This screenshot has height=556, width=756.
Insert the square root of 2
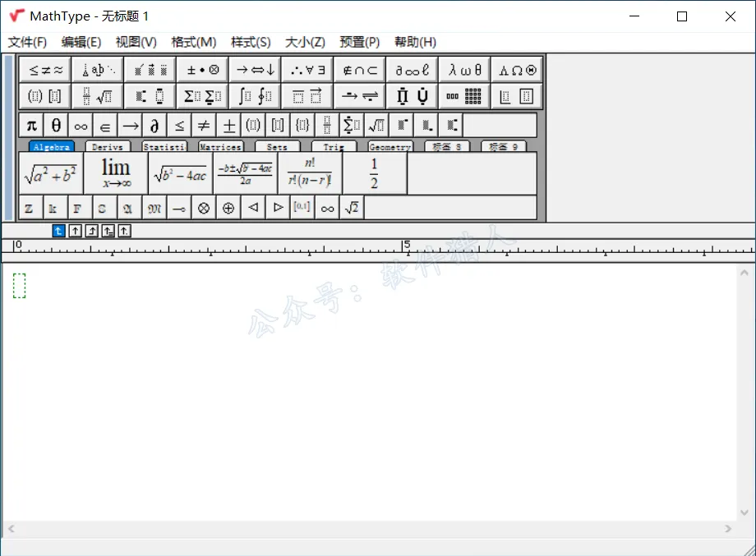click(x=352, y=208)
